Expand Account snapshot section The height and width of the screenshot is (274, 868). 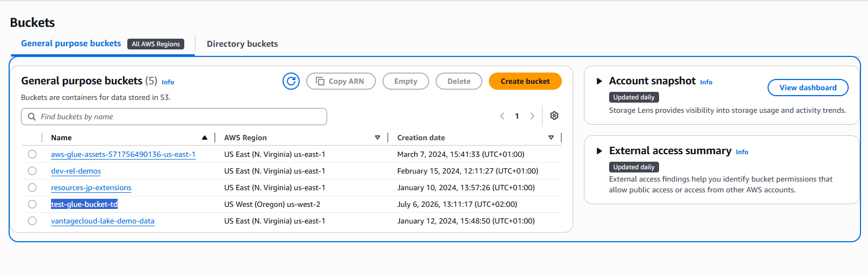pyautogui.click(x=599, y=81)
